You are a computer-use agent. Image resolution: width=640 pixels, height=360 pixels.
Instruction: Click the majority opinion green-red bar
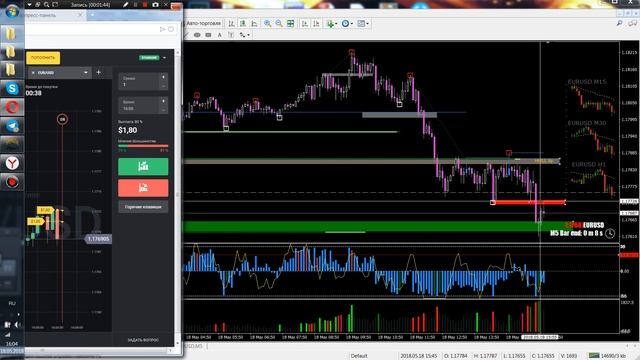[x=143, y=145]
